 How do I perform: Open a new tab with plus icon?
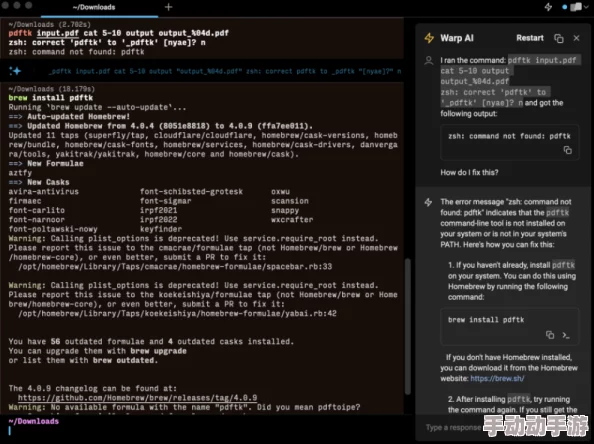[x=169, y=7]
